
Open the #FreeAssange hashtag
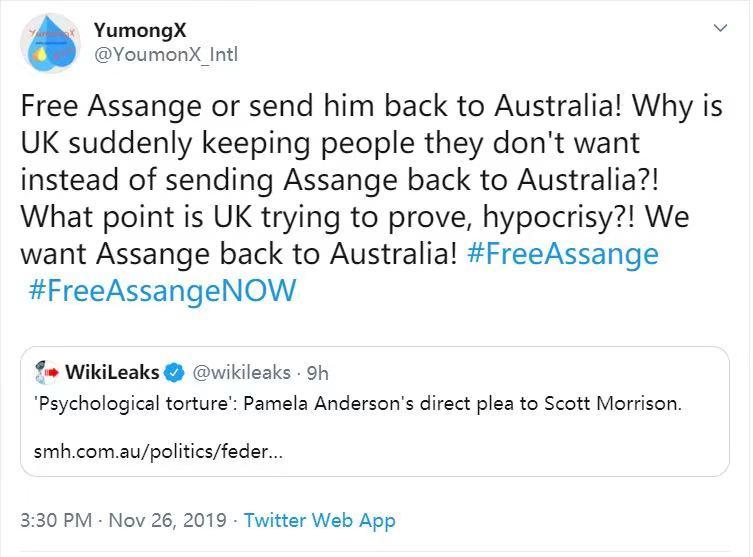coord(562,254)
